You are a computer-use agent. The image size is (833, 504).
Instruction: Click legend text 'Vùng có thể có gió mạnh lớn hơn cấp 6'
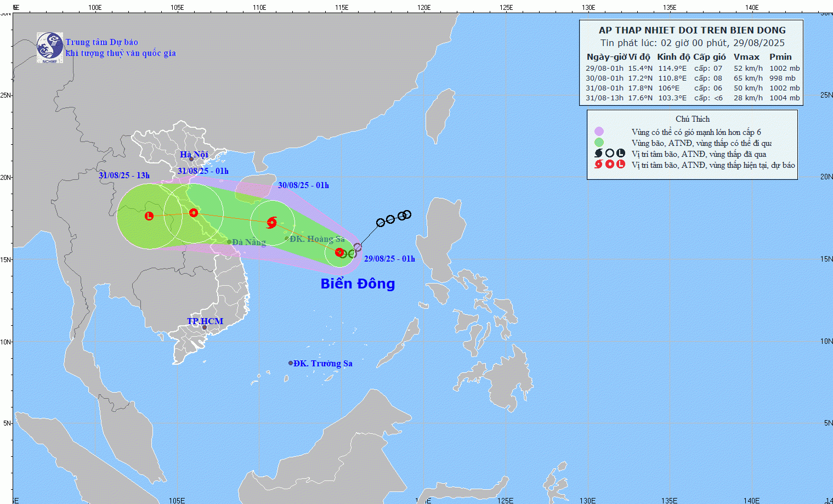[x=696, y=132]
